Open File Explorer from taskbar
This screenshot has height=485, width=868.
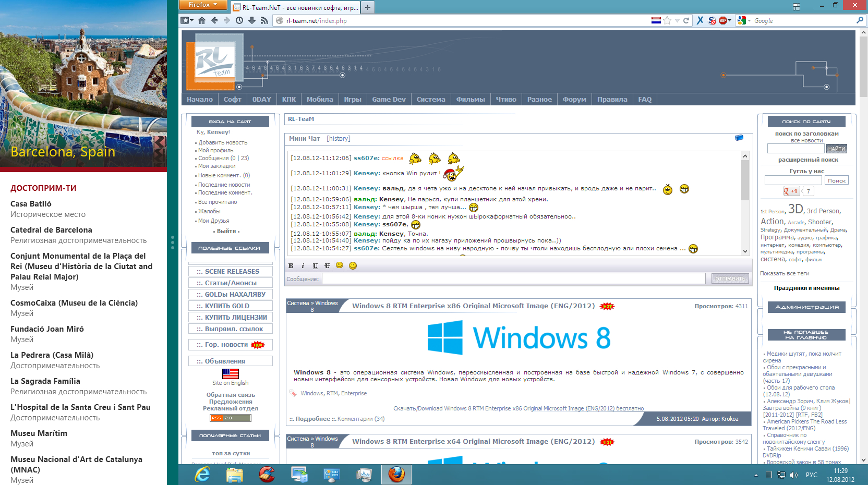point(235,474)
